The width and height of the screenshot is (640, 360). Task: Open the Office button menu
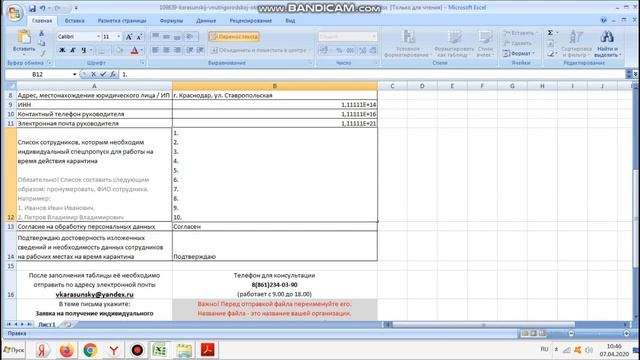(x=15, y=13)
